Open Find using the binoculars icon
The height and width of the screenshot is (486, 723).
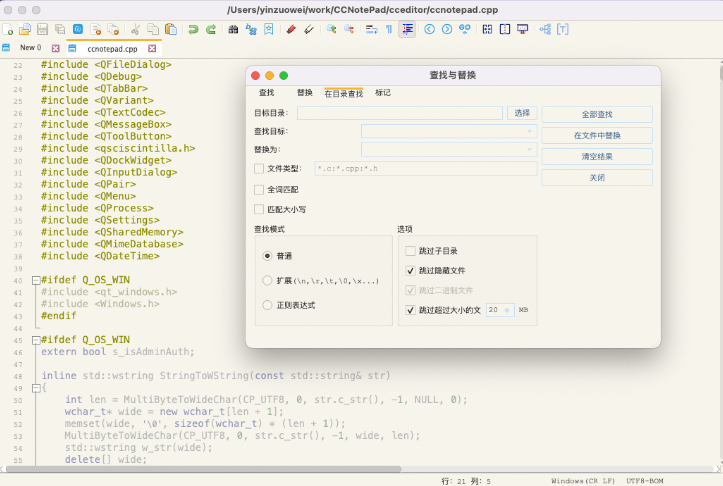(x=233, y=30)
